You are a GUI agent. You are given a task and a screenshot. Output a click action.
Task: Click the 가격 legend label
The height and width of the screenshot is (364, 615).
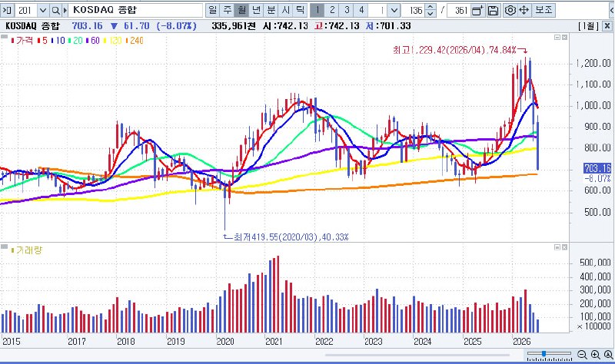pos(22,41)
